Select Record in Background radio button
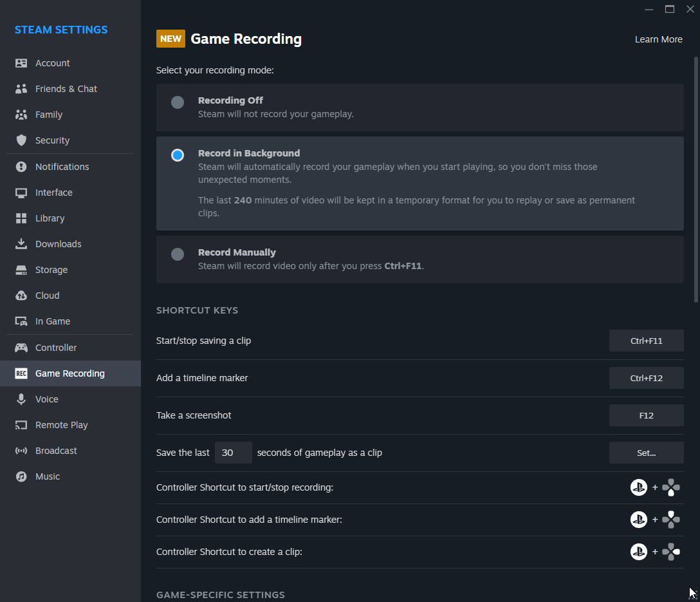This screenshot has width=700, height=602. tap(178, 155)
